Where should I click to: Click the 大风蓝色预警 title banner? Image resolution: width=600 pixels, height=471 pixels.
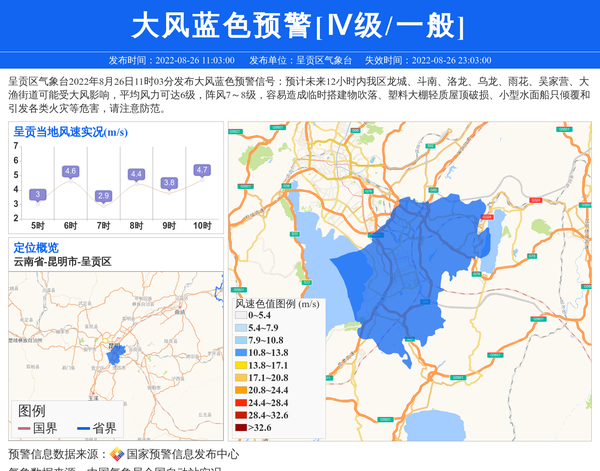pos(299,25)
